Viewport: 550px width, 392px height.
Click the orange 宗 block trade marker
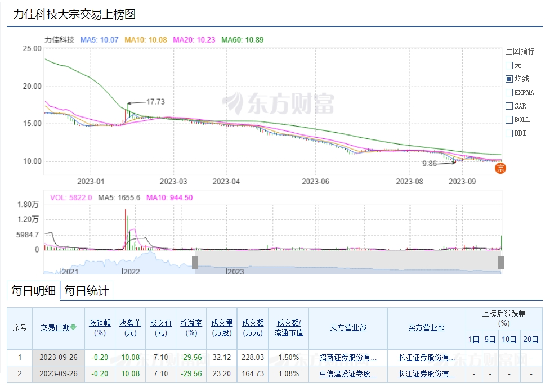pyautogui.click(x=500, y=168)
